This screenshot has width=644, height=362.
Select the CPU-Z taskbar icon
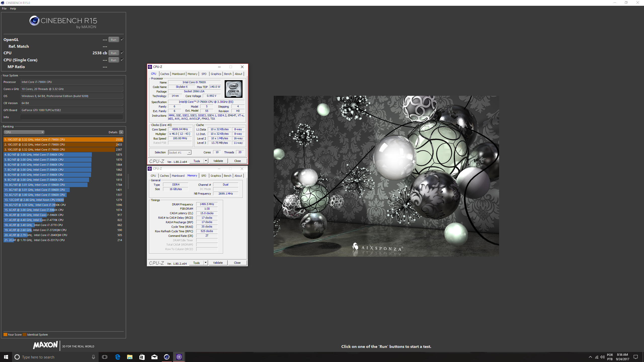tap(179, 357)
